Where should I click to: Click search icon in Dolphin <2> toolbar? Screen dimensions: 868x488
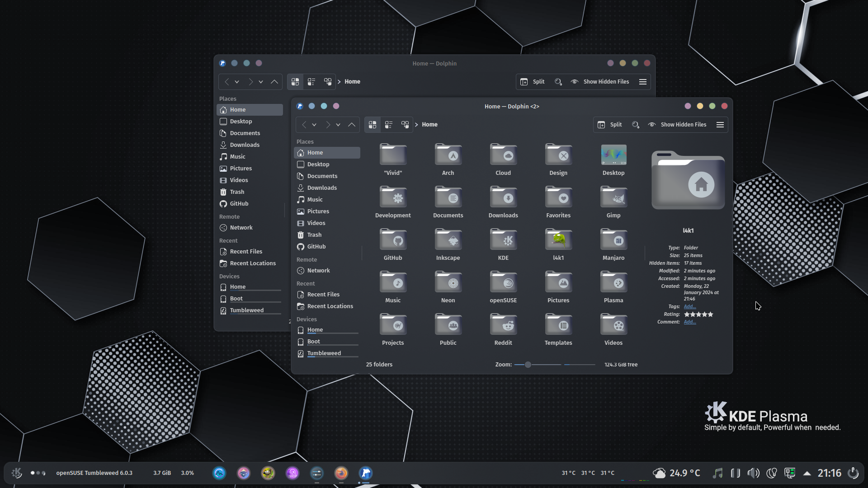pyautogui.click(x=636, y=125)
